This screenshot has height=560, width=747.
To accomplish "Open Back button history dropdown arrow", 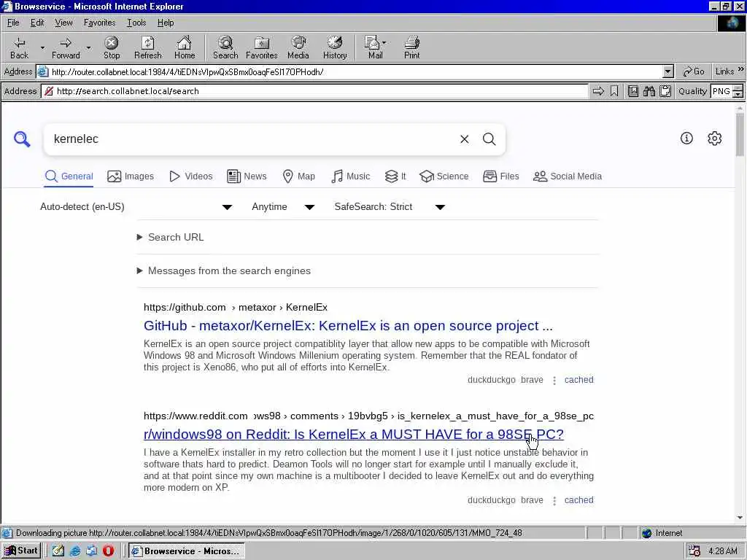I will click(42, 47).
